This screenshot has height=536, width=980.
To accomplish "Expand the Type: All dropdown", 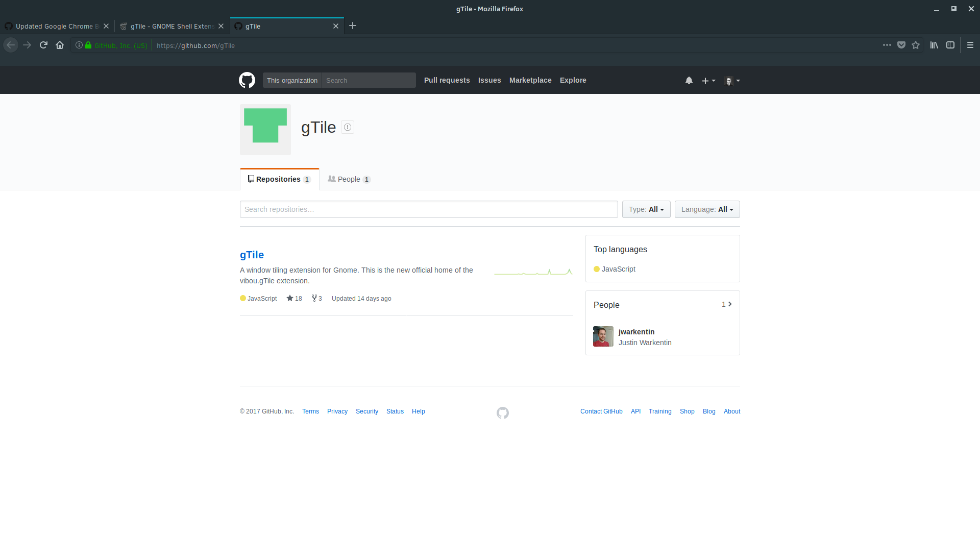I will coord(646,209).
